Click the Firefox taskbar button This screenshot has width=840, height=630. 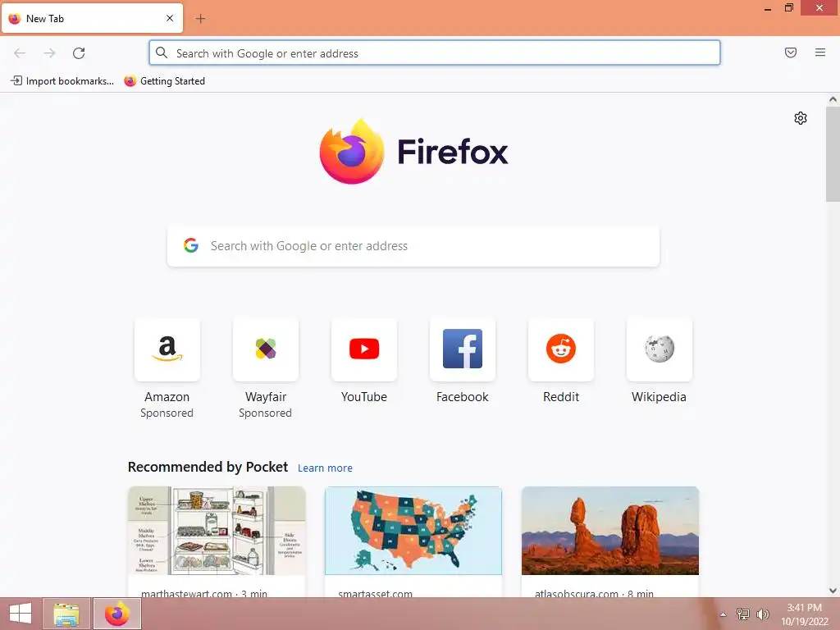click(x=117, y=614)
